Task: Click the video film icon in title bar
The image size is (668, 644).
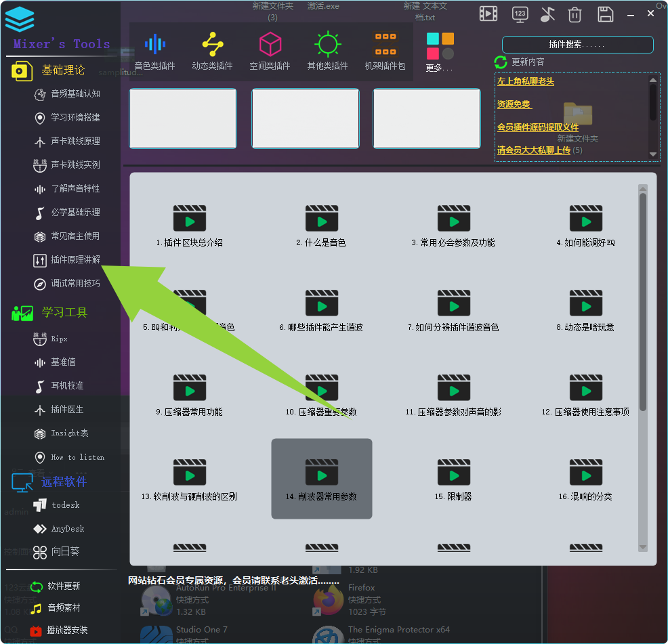Action: pyautogui.click(x=488, y=14)
